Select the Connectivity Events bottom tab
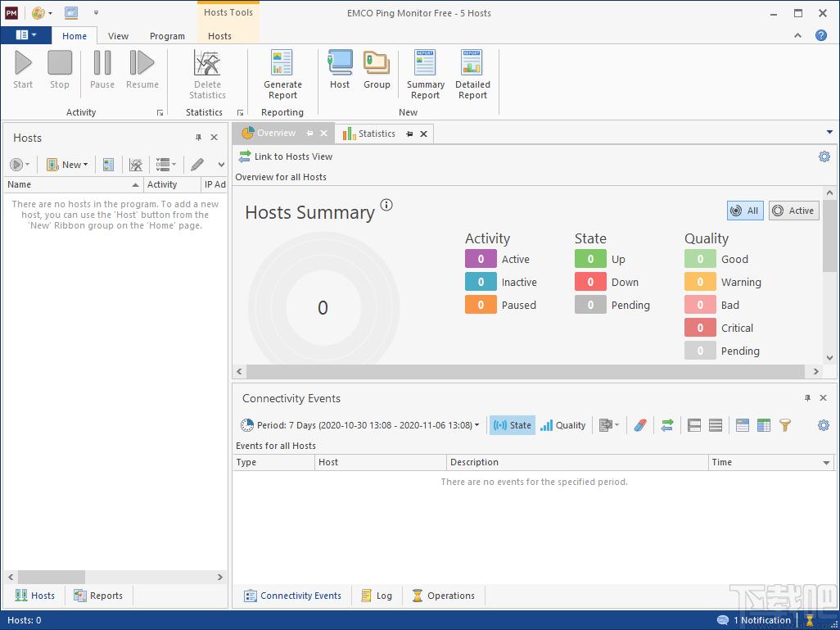 coord(292,595)
